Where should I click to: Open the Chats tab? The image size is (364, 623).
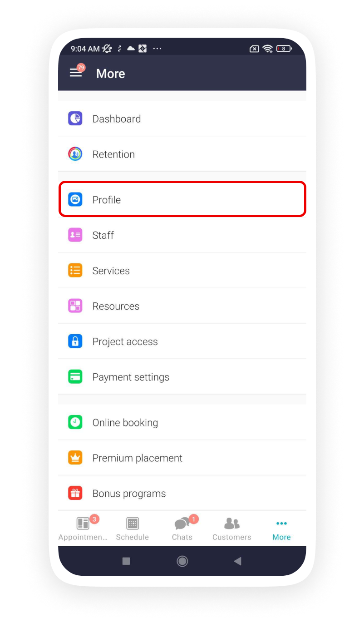[x=182, y=529]
